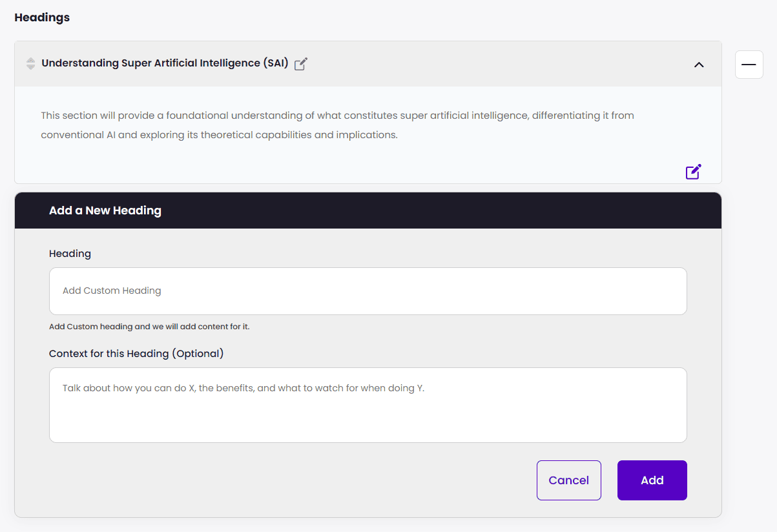Click the reorder arrows handle beside the heading

(30, 64)
